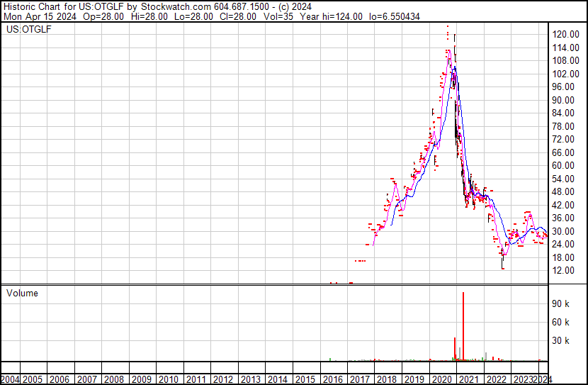Click the 60.00 price axis label
This screenshot has width=588, height=385.
(563, 165)
